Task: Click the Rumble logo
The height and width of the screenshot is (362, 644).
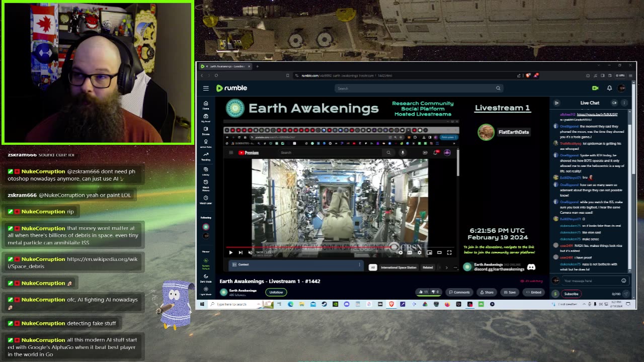Action: pyautogui.click(x=231, y=88)
